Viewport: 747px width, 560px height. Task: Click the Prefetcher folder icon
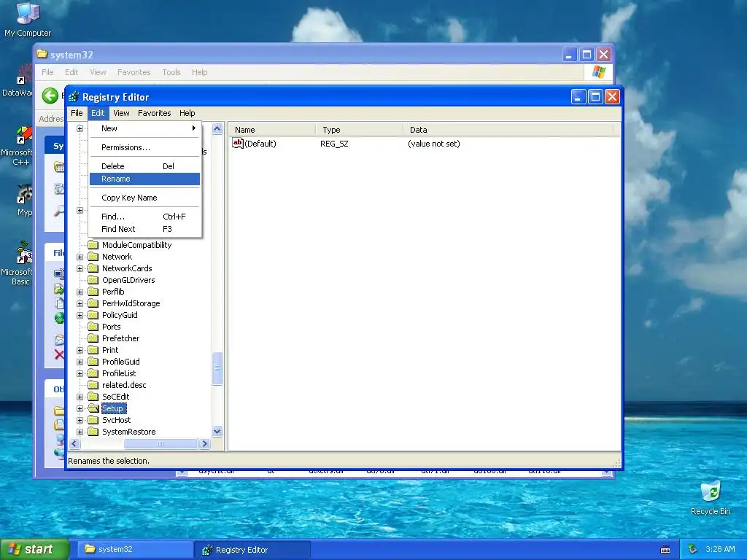[93, 338]
